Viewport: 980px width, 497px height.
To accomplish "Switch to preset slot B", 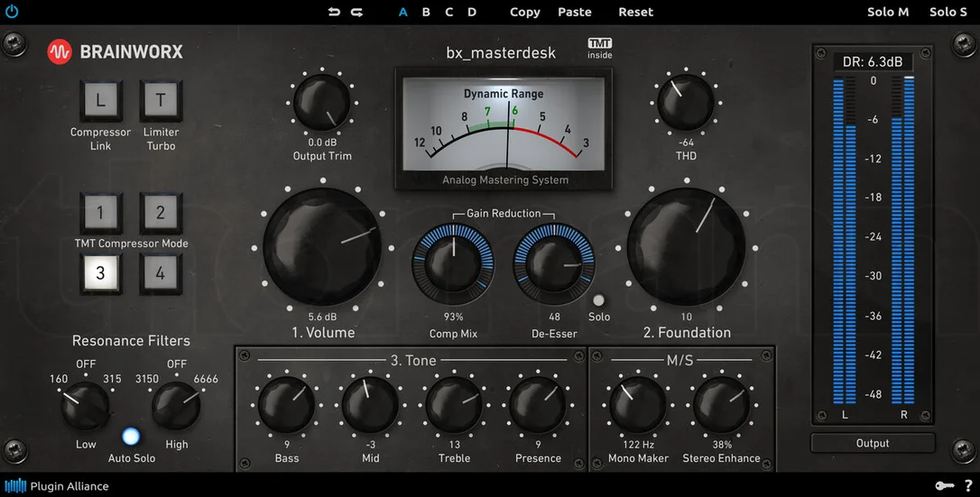I will 426,12.
